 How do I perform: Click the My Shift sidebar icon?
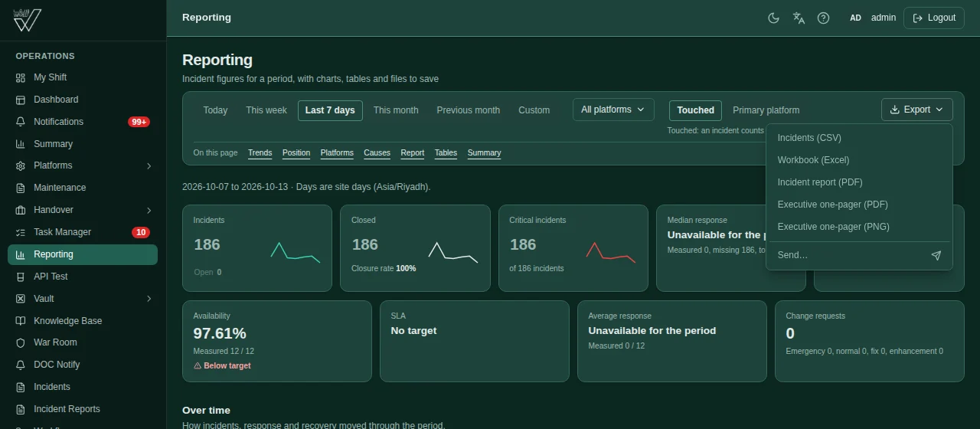[21, 77]
